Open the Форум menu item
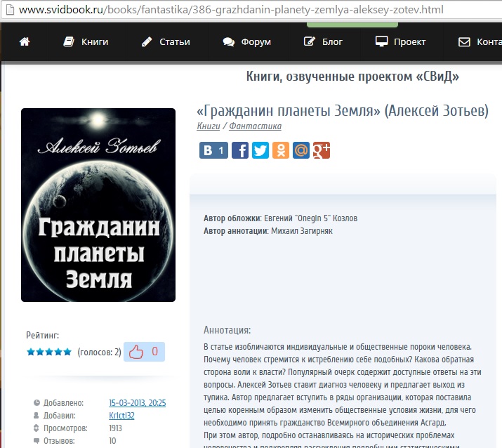The image size is (502, 448). click(247, 41)
